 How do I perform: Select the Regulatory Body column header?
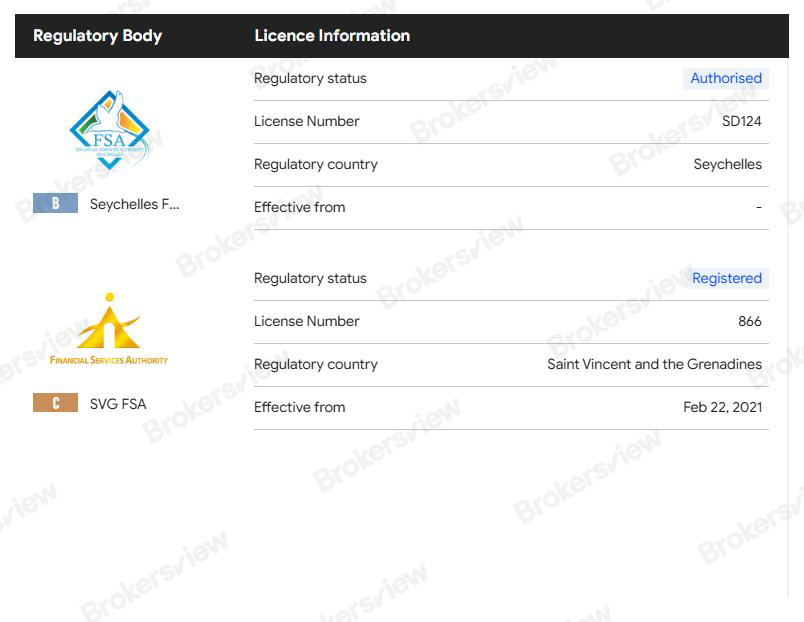point(97,36)
